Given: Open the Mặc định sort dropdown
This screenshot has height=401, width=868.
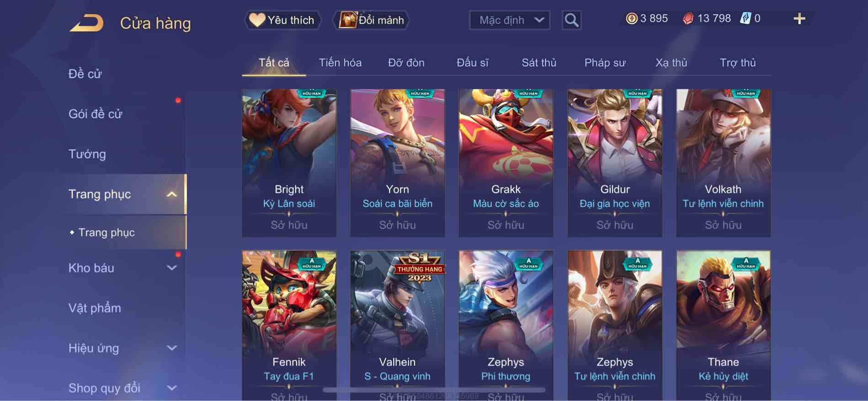Looking at the screenshot, I should [510, 20].
